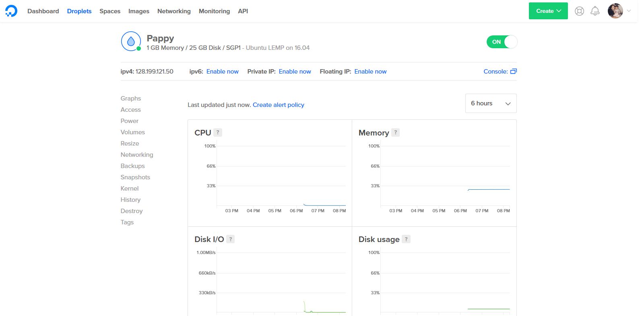Select Networking in the sidebar
This screenshot has width=644, height=316.
click(x=137, y=154)
